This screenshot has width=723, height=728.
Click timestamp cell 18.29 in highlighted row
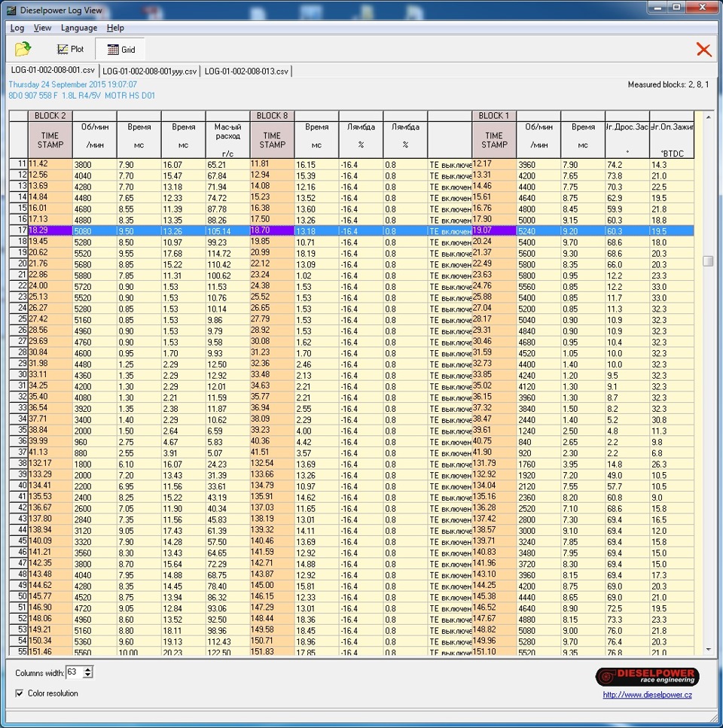click(50, 230)
